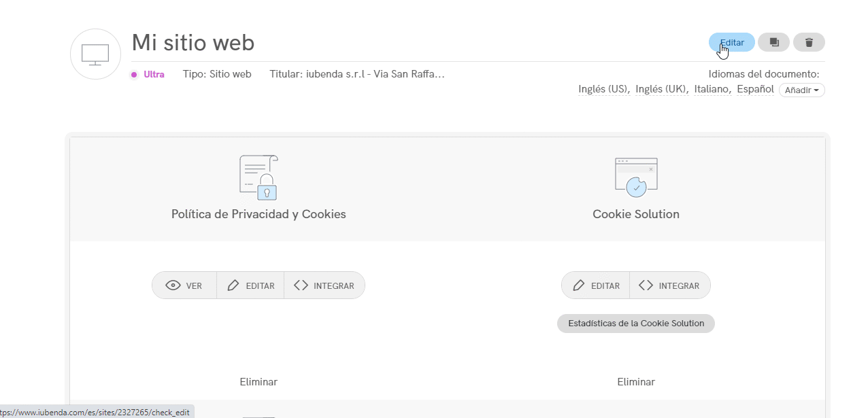Choose the Español document language
This screenshot has width=868, height=418.
pos(755,89)
